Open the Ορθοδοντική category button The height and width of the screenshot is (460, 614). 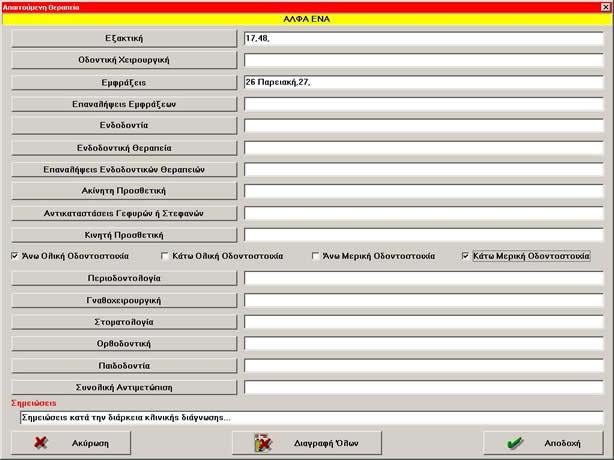point(124,343)
